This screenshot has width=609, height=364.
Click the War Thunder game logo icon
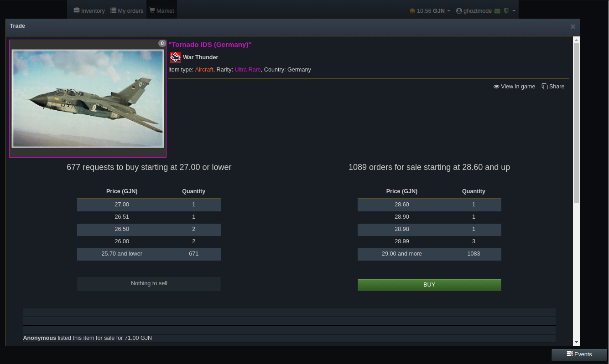tap(175, 57)
